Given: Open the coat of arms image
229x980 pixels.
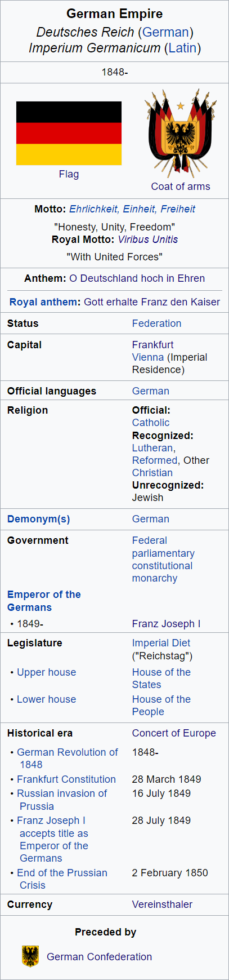Looking at the screenshot, I should 181,131.
